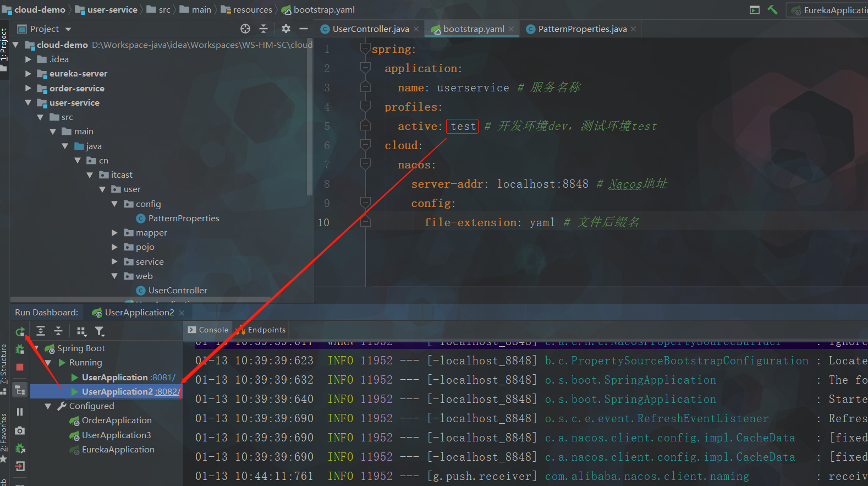Click cloud-demo in the breadcrumb
This screenshot has height=486, width=868.
[34, 10]
